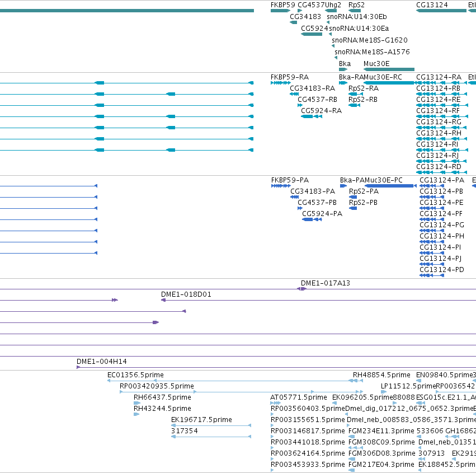Select the LP11512.5prime EST label
This screenshot has height=473, width=476.
pos(408,386)
